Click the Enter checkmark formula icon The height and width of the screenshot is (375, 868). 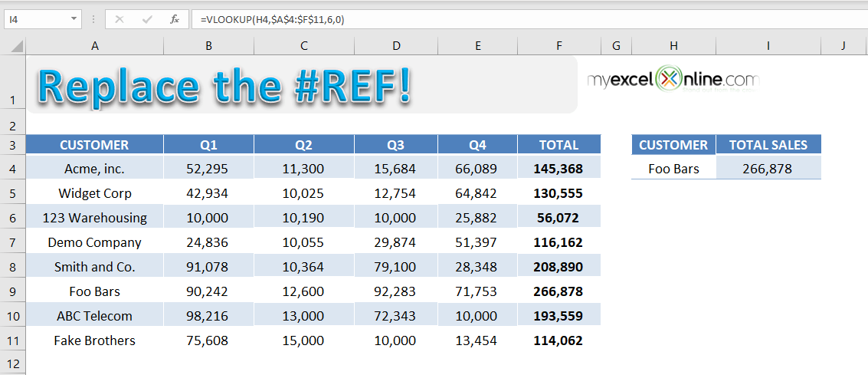pyautogui.click(x=146, y=19)
